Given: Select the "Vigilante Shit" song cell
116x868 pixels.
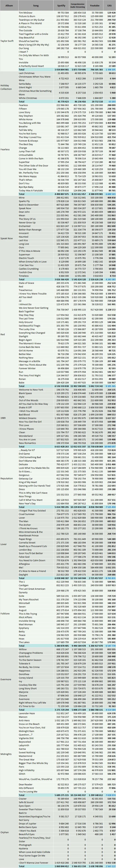Looking at the screenshot, I should [36, 738].
